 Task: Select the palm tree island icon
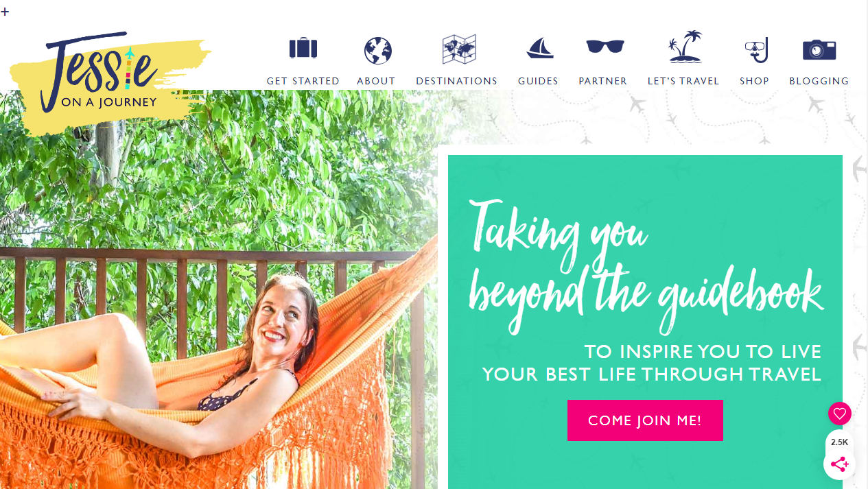click(685, 47)
